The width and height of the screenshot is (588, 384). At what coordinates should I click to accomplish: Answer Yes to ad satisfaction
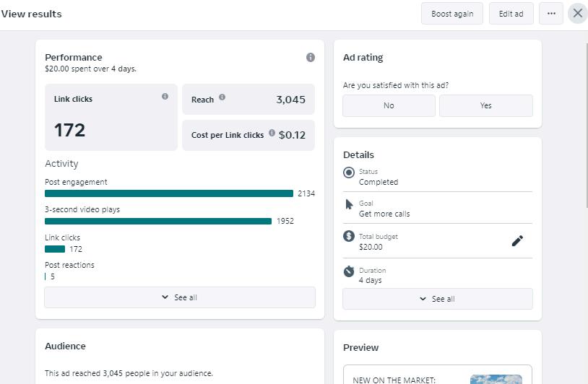click(486, 105)
